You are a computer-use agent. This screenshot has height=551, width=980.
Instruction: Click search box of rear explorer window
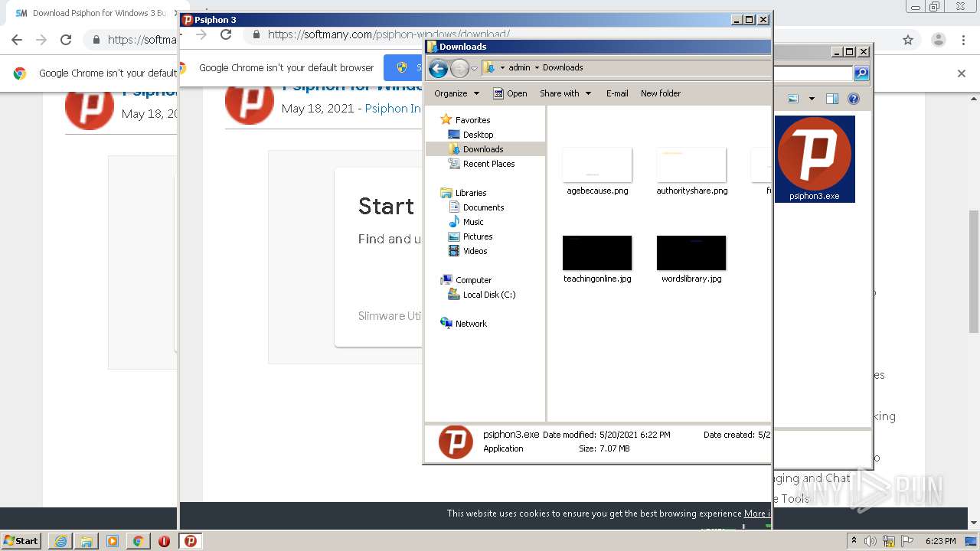click(813, 73)
